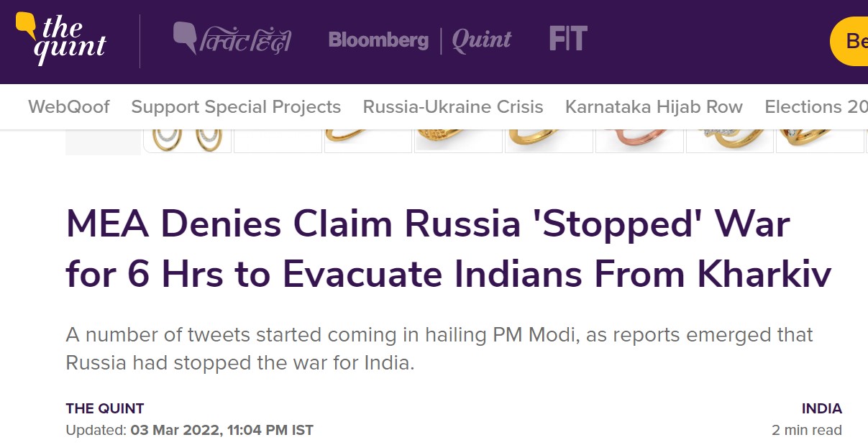The height and width of the screenshot is (445, 868).
Task: Click the gold hoop earrings ad thumbnail
Action: point(188,139)
